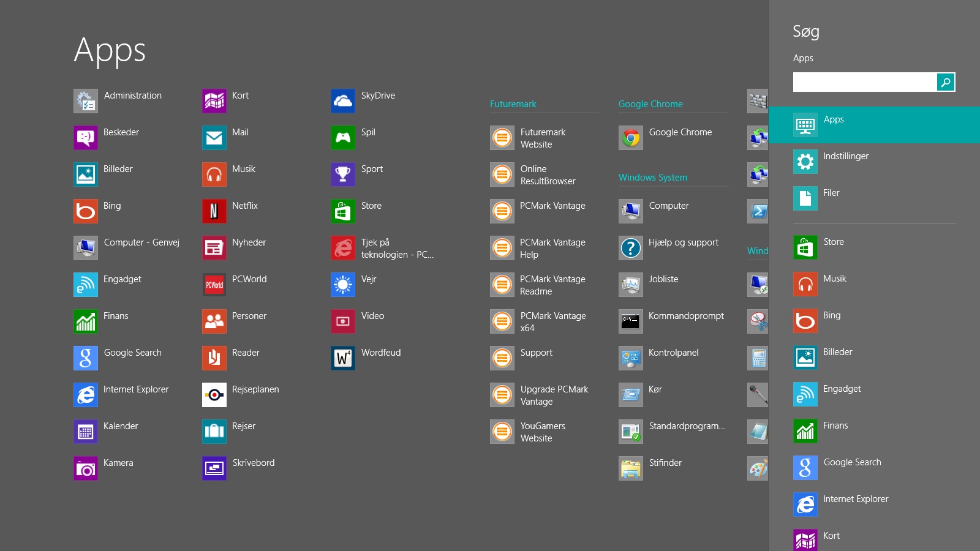Open Kontrolpanel from Windows System
The image size is (980, 551).
click(630, 358)
